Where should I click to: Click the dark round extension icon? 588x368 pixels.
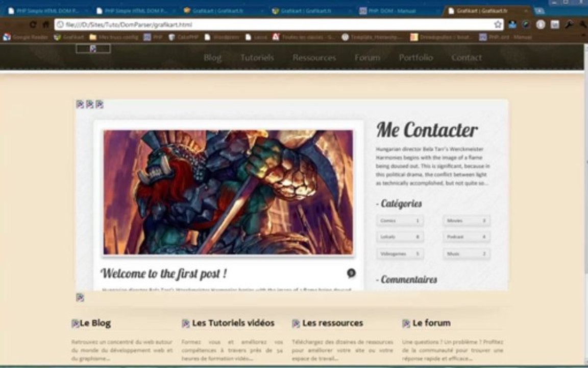(526, 25)
